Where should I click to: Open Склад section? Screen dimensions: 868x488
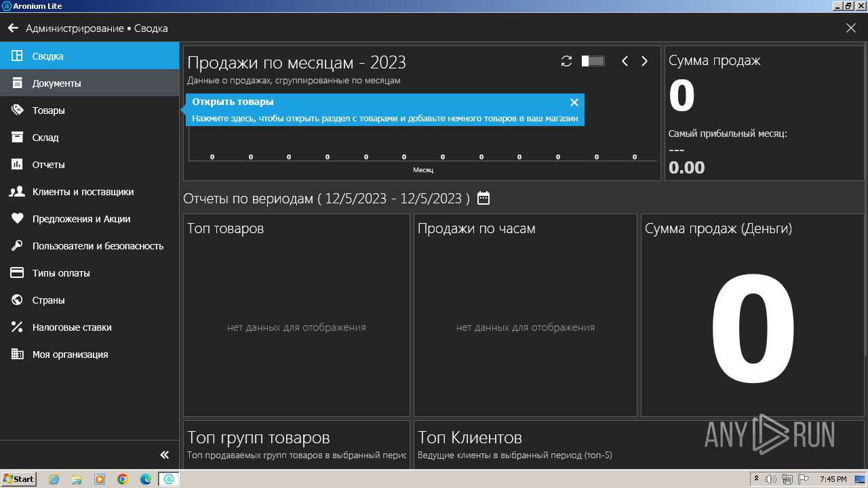tap(90, 138)
